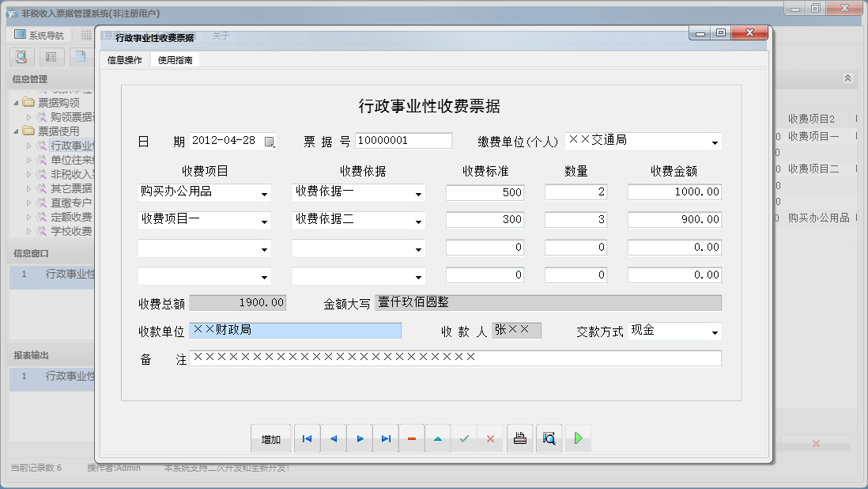Click the 收费总额 field 1900.00
Image resolution: width=868 pixels, height=489 pixels.
pyautogui.click(x=237, y=303)
